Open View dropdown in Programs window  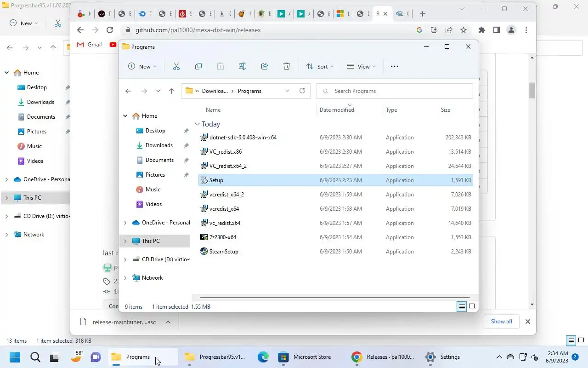click(x=361, y=67)
